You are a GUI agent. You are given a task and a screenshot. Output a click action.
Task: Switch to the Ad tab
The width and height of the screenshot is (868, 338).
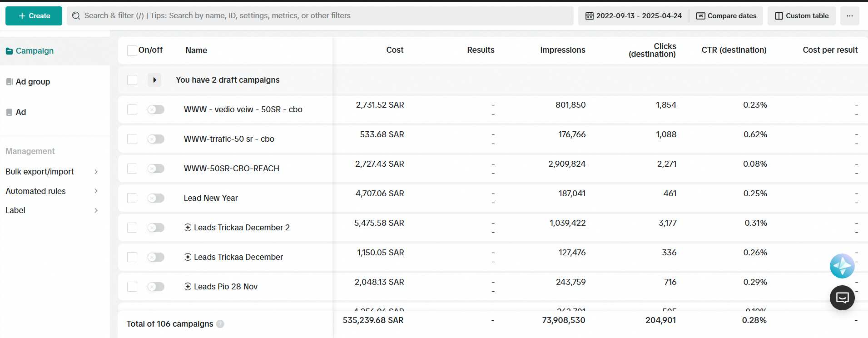pos(21,112)
